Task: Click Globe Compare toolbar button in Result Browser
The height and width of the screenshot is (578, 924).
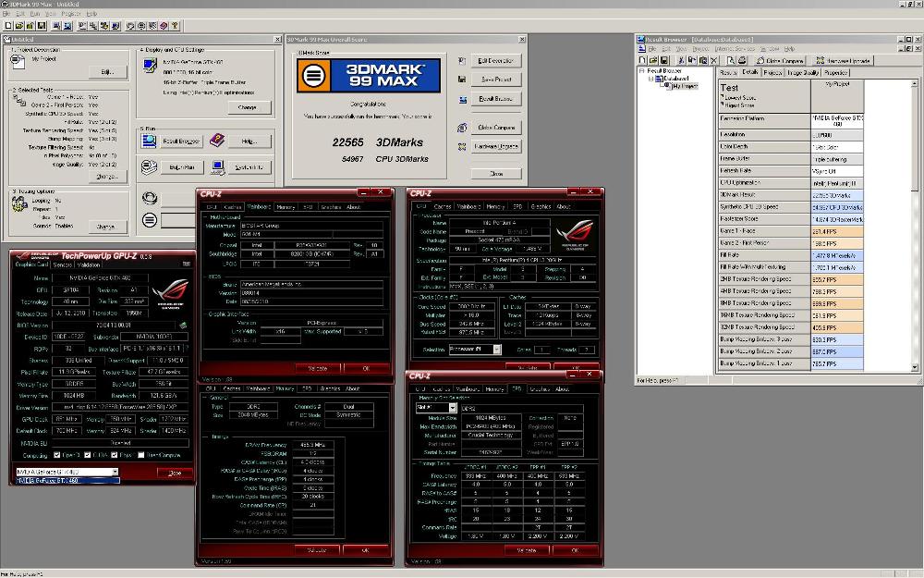Action: click(x=780, y=60)
